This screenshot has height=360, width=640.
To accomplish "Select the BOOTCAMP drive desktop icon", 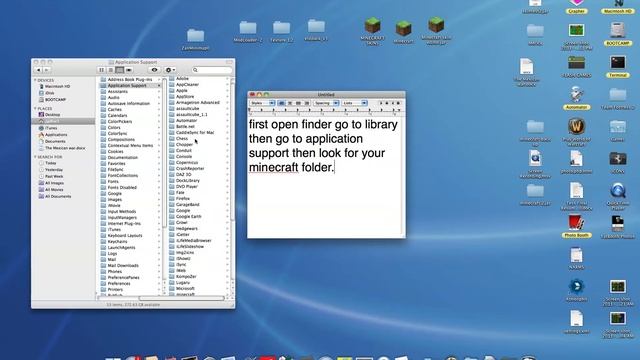I will point(618,33).
